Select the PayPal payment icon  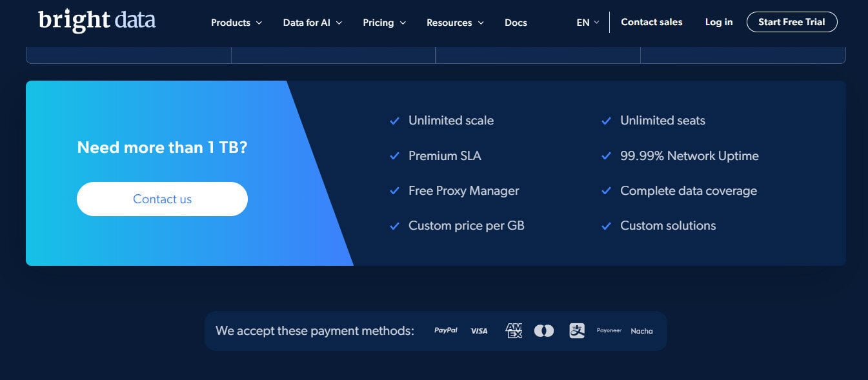446,330
